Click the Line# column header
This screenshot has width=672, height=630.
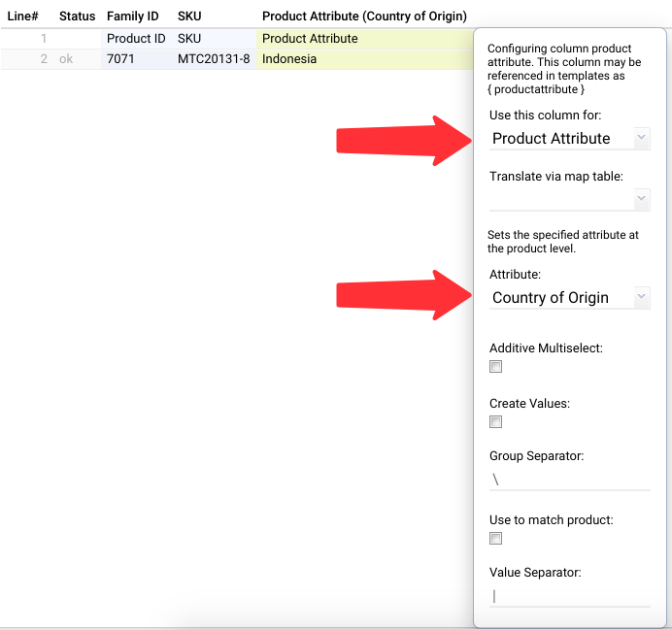click(x=22, y=17)
